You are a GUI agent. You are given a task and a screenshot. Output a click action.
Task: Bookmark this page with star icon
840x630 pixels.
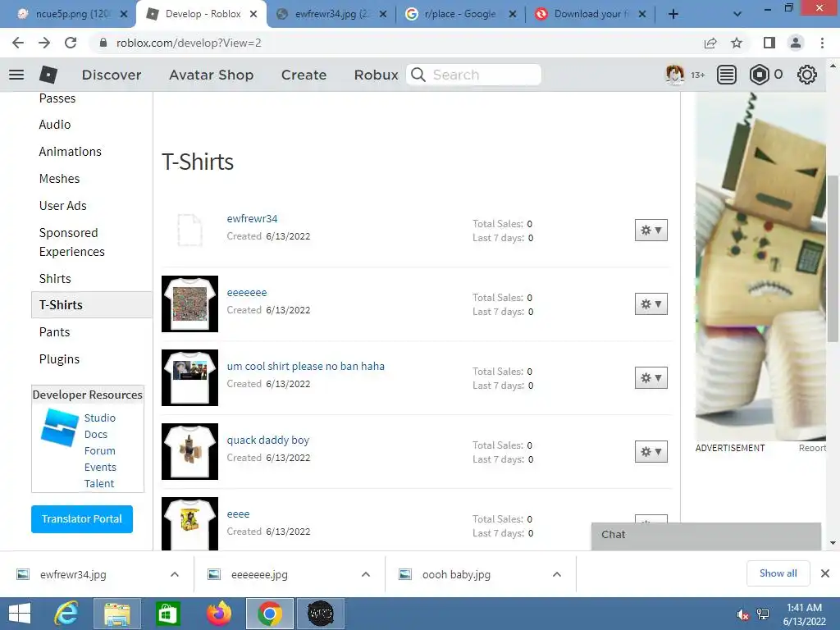(x=737, y=43)
